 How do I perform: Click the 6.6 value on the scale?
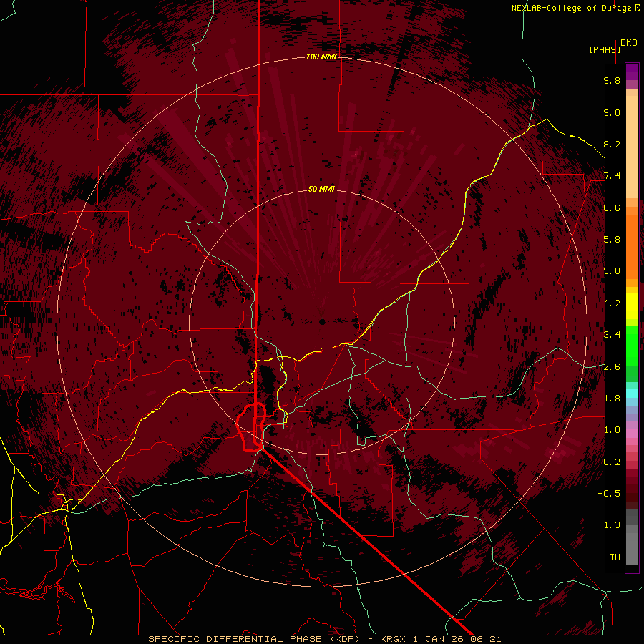[612, 208]
